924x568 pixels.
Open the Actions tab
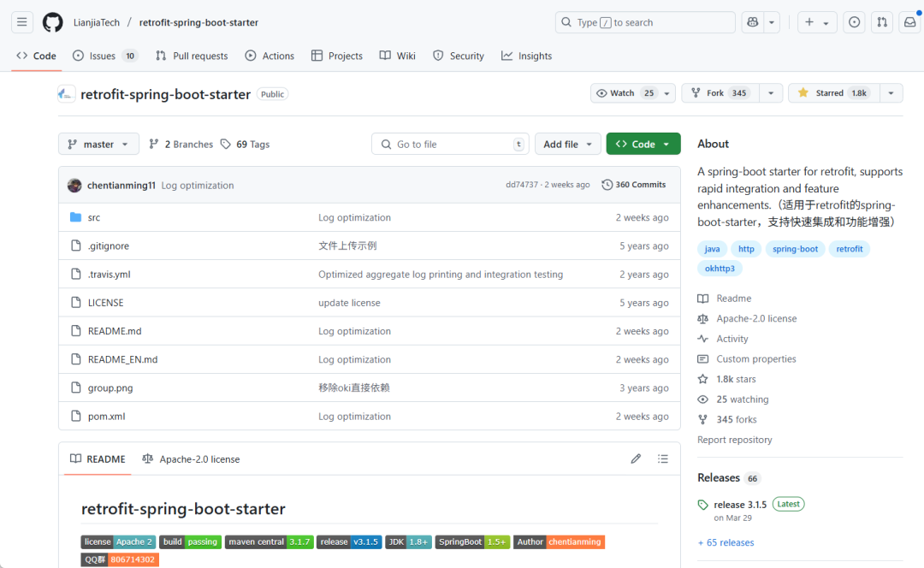click(x=269, y=56)
